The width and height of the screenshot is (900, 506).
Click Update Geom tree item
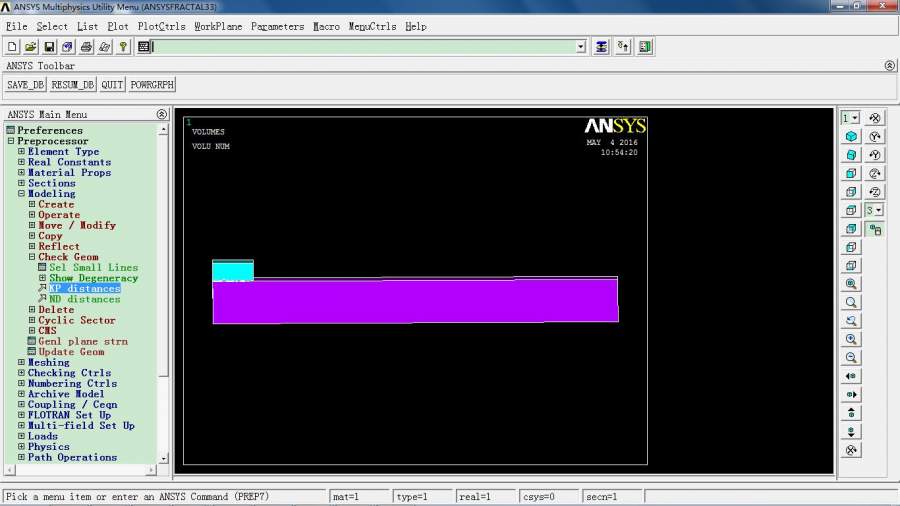(71, 352)
